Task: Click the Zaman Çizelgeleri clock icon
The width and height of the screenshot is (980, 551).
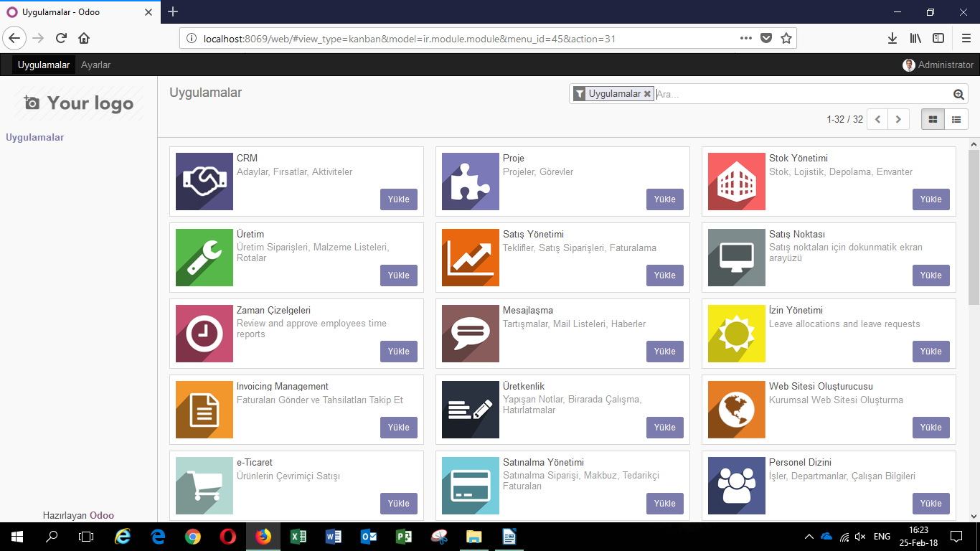Action: [204, 334]
